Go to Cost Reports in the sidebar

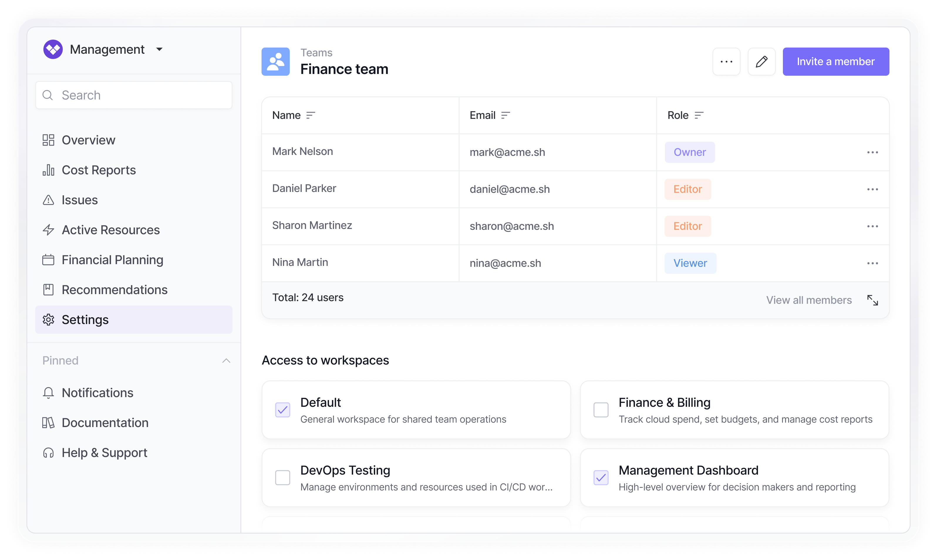point(99,170)
